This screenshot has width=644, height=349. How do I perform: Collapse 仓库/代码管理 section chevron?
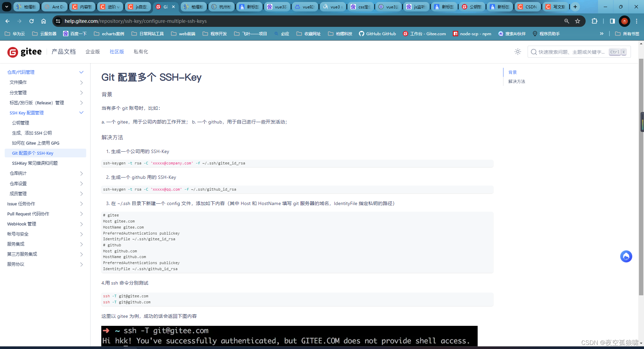pyautogui.click(x=81, y=72)
